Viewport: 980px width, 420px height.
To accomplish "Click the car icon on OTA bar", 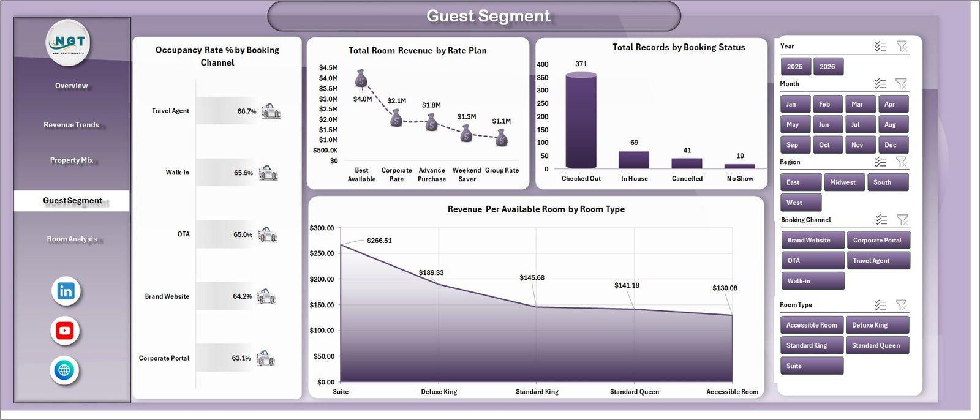I will pyautogui.click(x=268, y=234).
